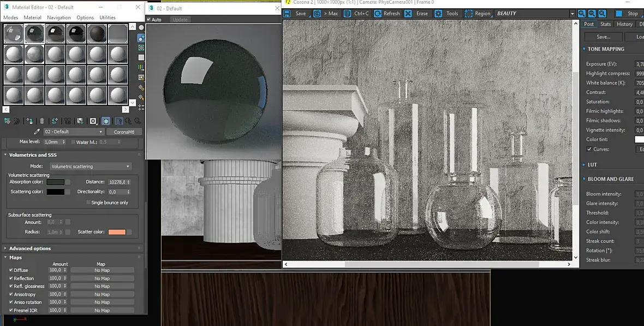
Task: Enable Single bounce only checkbox
Action: pyautogui.click(x=88, y=202)
